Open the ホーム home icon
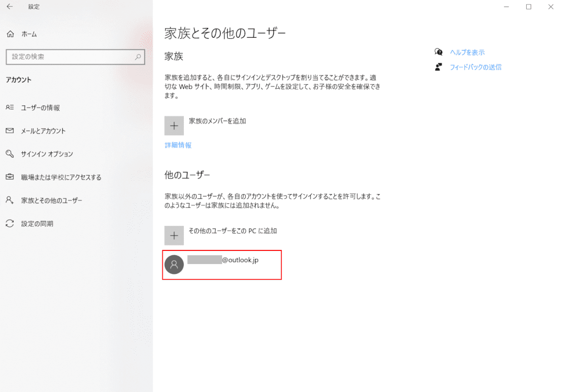This screenshot has height=392, width=562. click(10, 34)
